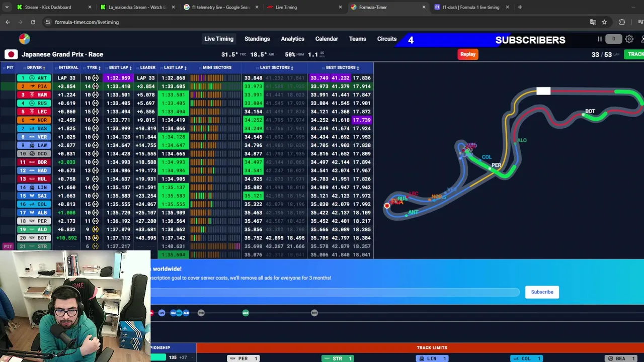Click the red Replay button

click(x=467, y=54)
